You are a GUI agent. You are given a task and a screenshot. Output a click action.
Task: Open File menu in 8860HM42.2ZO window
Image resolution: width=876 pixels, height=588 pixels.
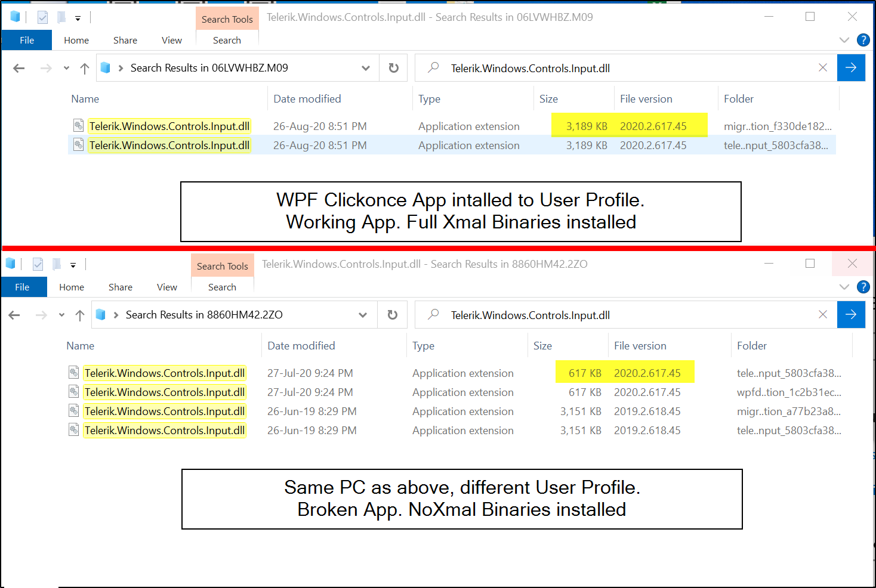(x=22, y=287)
